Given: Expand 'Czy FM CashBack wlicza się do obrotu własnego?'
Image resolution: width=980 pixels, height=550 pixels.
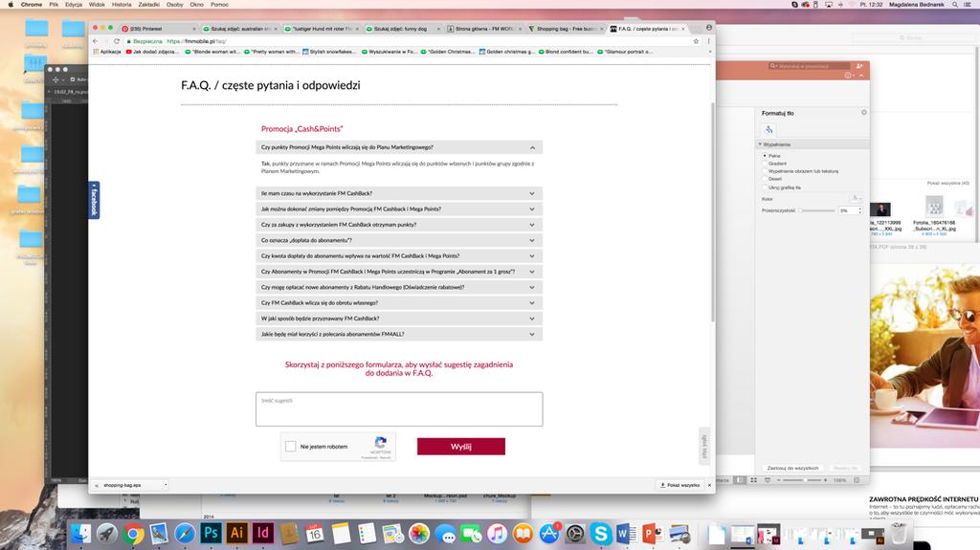Looking at the screenshot, I should [x=399, y=303].
